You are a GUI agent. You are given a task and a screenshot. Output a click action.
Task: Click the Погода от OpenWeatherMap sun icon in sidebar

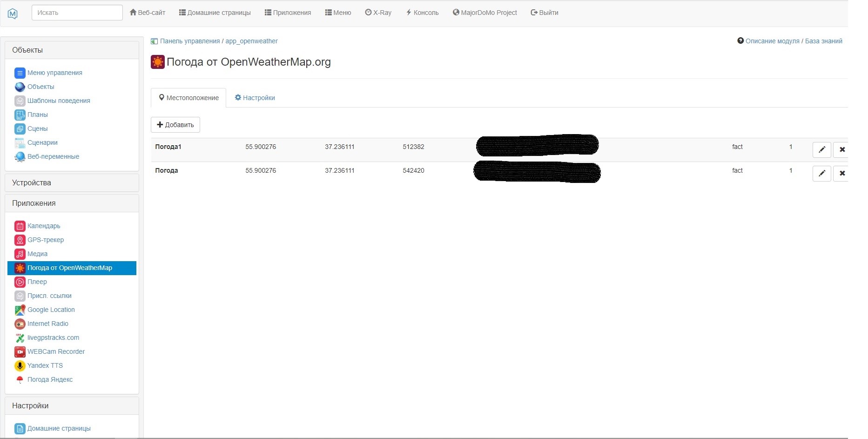[x=20, y=268]
